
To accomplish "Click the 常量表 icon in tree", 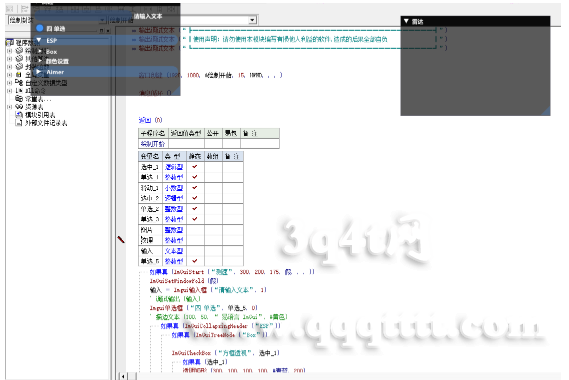I will point(19,99).
